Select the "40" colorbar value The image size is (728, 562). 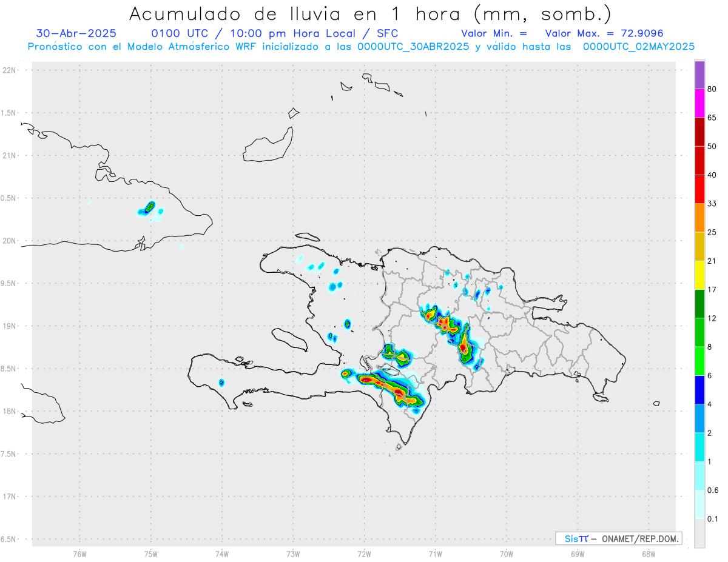coord(712,175)
